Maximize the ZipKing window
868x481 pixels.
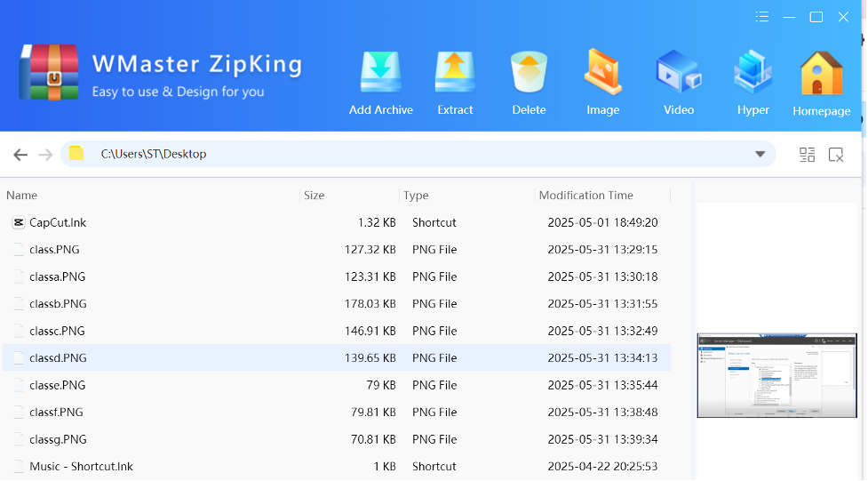(816, 17)
